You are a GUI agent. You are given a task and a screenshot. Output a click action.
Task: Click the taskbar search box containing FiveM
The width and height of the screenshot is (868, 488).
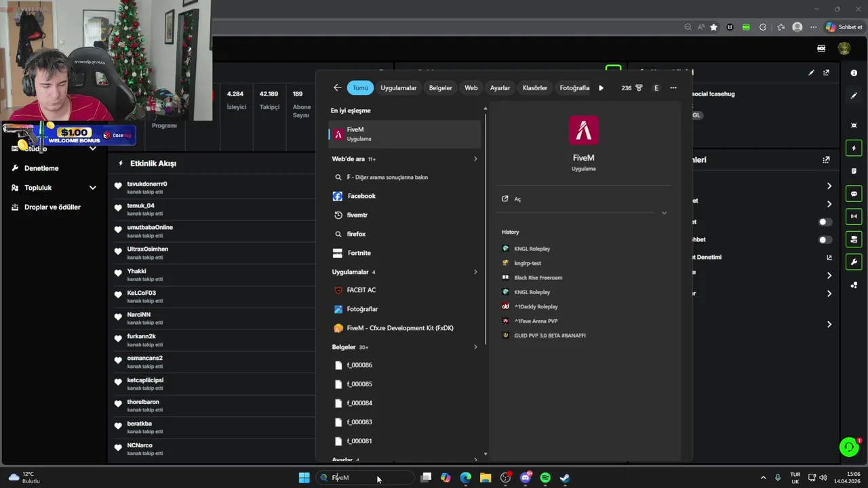(366, 478)
